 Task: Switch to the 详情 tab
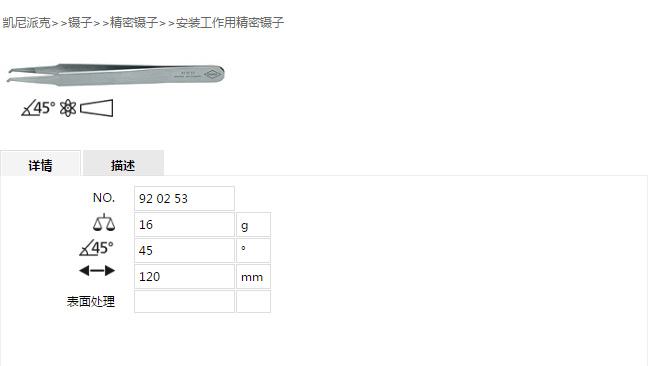[x=40, y=163]
